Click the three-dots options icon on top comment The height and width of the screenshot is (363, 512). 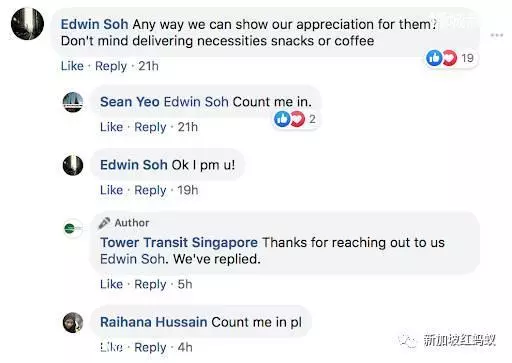pyautogui.click(x=496, y=35)
